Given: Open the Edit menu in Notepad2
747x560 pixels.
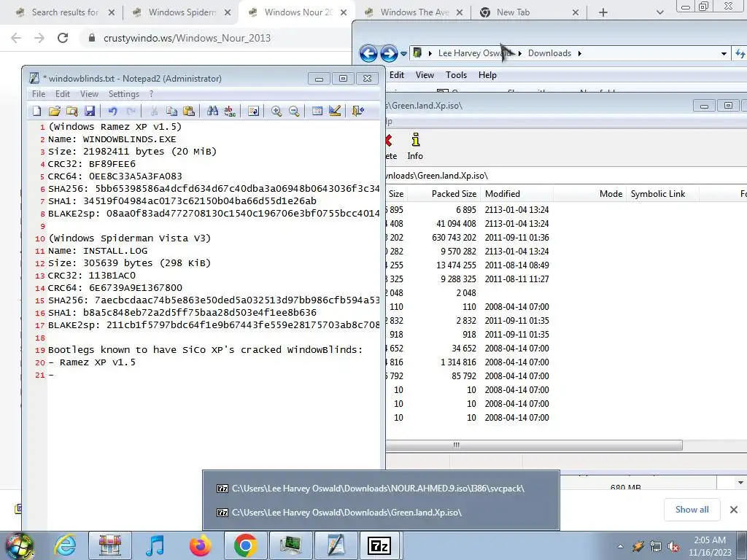Looking at the screenshot, I should (63, 94).
